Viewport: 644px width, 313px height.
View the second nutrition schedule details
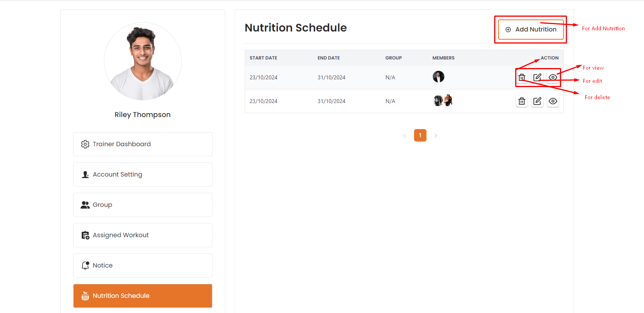point(553,101)
